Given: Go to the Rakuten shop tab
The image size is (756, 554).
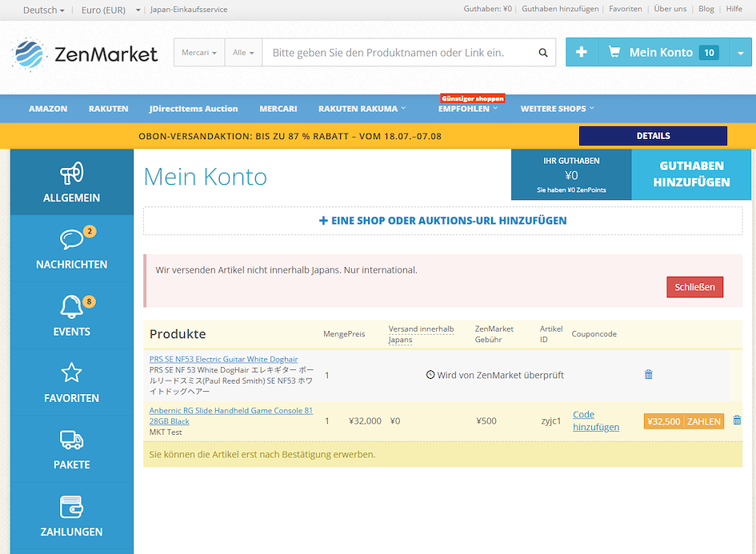Looking at the screenshot, I should tap(109, 109).
